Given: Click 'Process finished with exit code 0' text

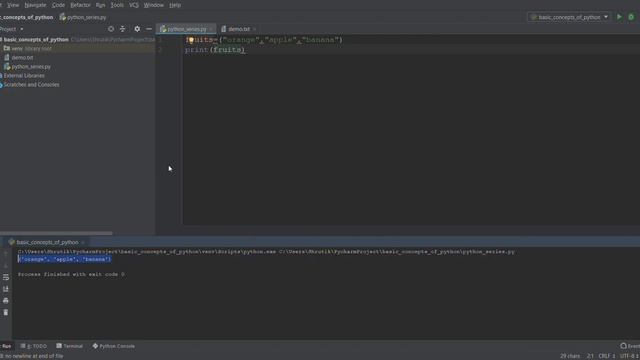Looking at the screenshot, I should pos(71,274).
